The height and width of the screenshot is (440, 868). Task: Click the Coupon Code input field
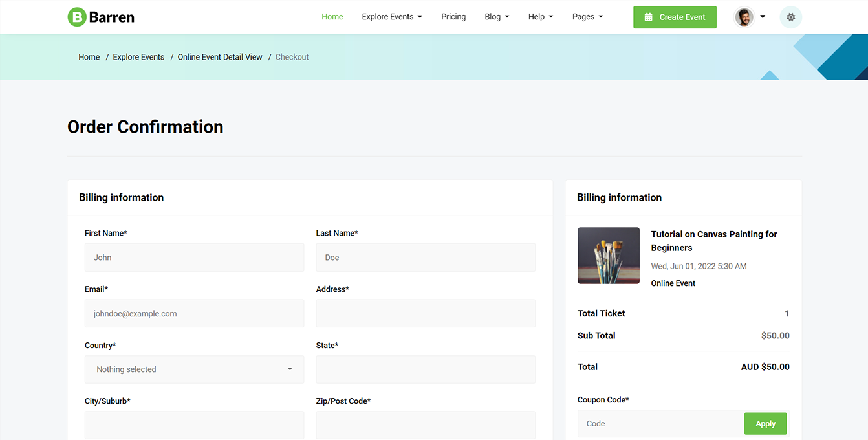click(x=660, y=424)
